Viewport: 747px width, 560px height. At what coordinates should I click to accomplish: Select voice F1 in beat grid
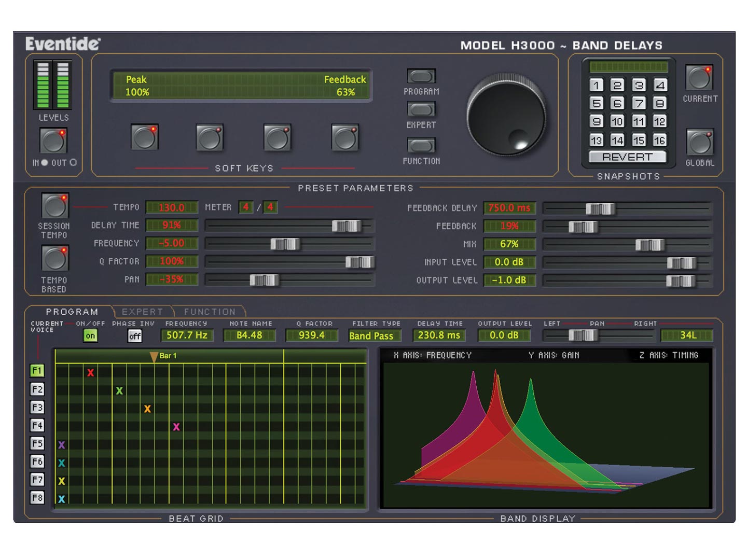coord(37,371)
